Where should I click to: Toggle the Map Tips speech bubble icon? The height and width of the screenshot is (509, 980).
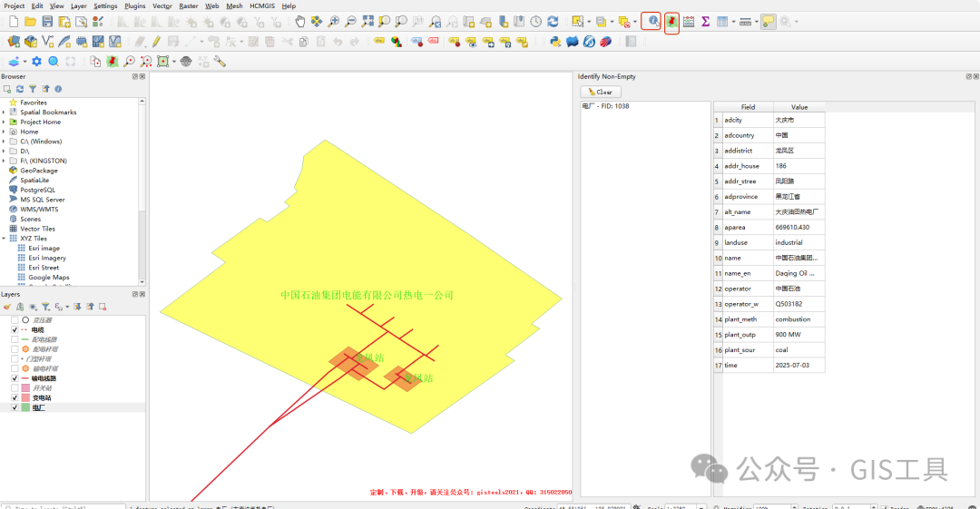[769, 22]
